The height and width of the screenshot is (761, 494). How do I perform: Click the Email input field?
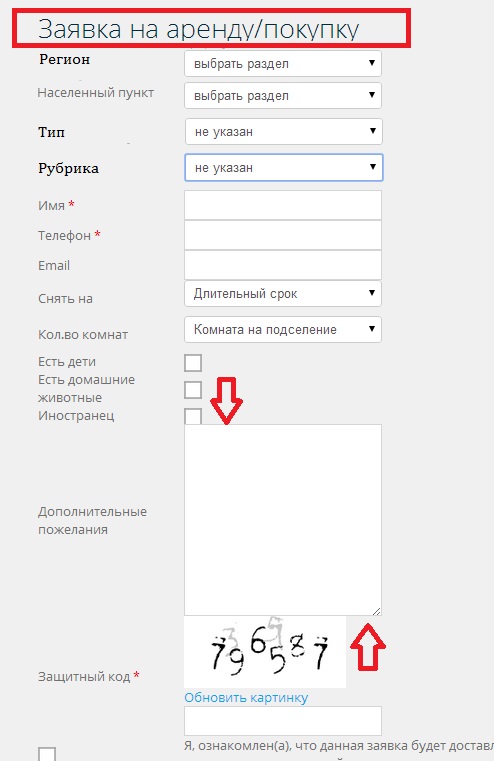tap(283, 265)
